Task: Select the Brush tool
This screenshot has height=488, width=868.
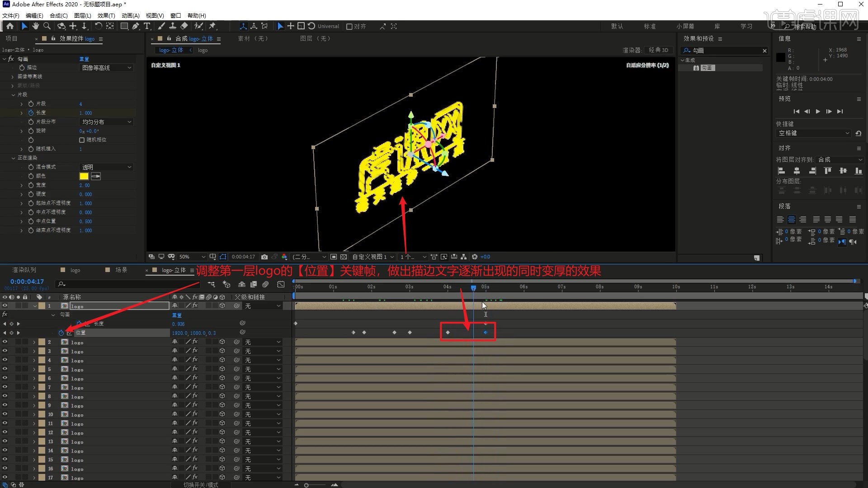Action: click(161, 26)
